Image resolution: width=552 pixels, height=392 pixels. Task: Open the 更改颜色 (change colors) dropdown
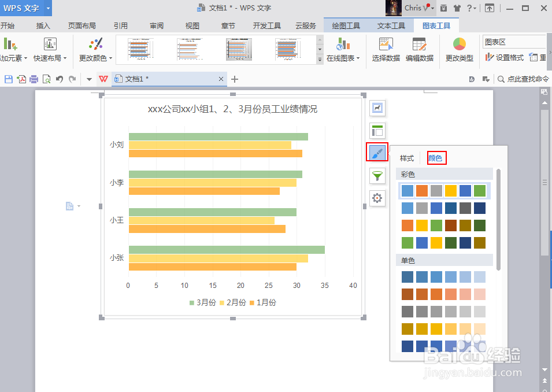(x=94, y=58)
